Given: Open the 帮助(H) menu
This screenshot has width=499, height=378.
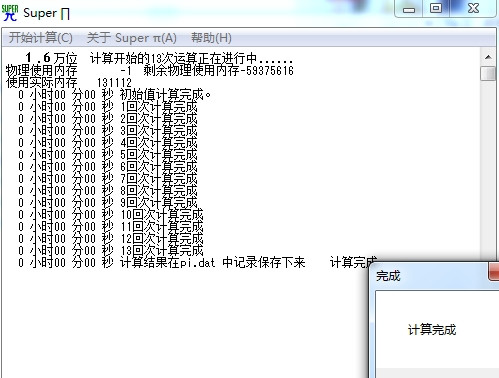Looking at the screenshot, I should [x=211, y=37].
